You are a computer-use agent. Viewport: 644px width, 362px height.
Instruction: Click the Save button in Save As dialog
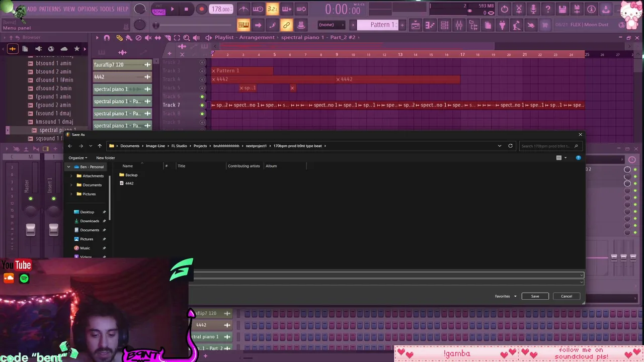click(535, 296)
